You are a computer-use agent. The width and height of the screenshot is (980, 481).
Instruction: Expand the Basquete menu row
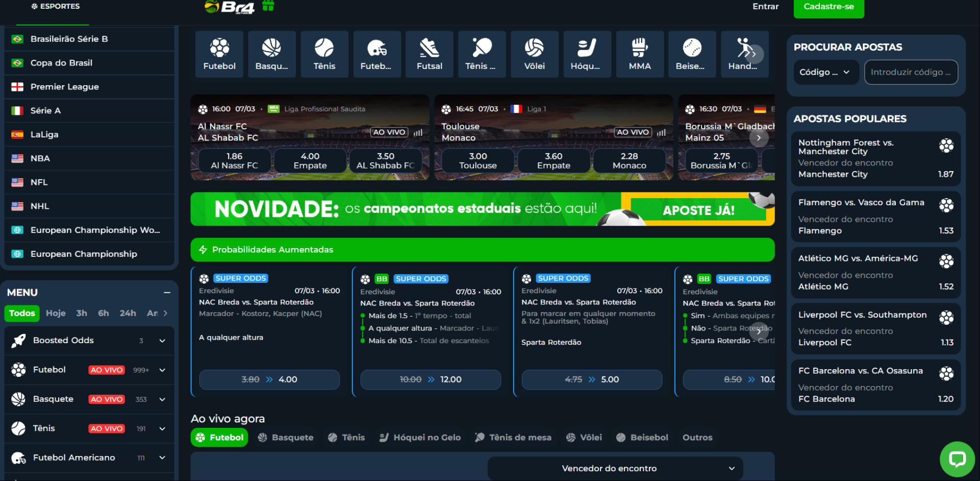point(162,399)
